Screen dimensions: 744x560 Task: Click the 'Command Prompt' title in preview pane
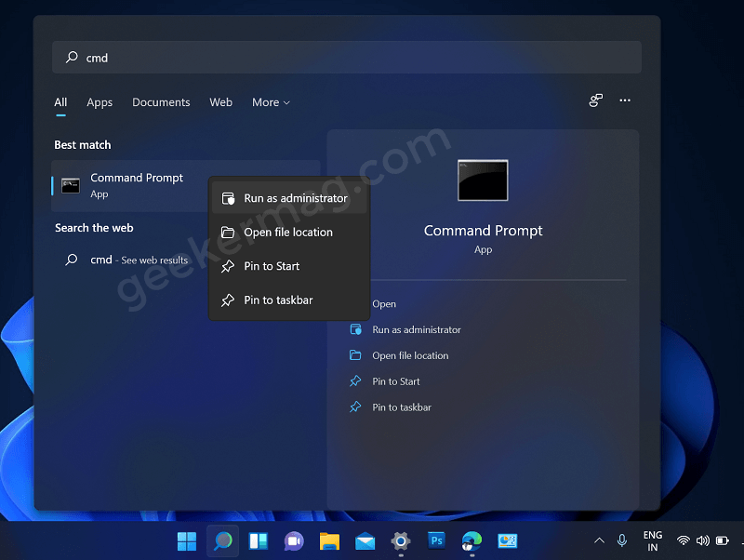pos(483,231)
